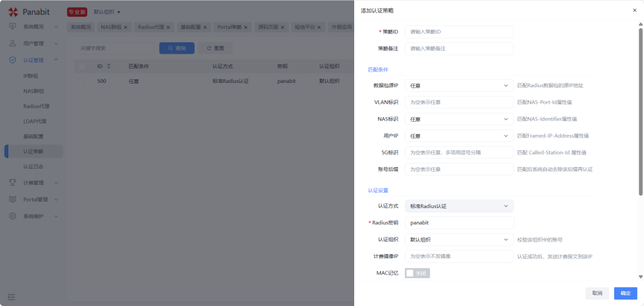
Task: Close the 短信平台 tab
Action: pyautogui.click(x=318, y=27)
